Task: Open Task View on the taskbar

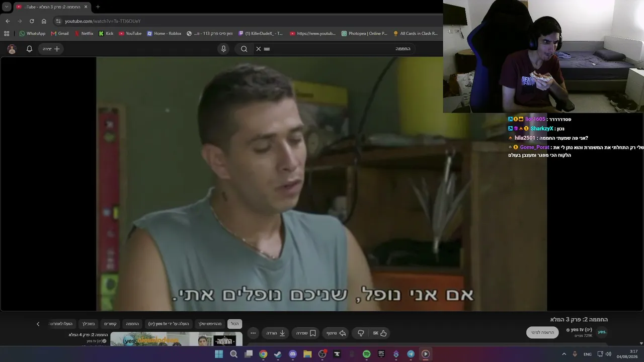Action: pos(249,354)
